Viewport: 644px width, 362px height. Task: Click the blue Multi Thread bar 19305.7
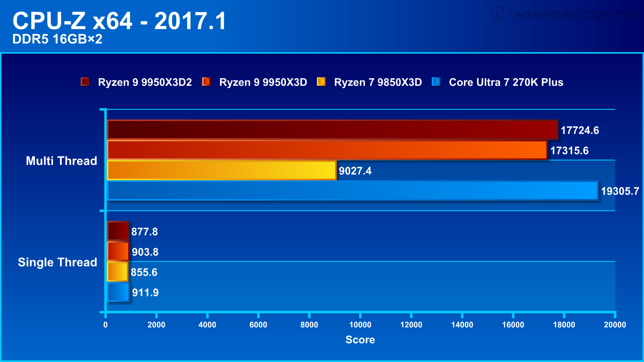point(353,190)
